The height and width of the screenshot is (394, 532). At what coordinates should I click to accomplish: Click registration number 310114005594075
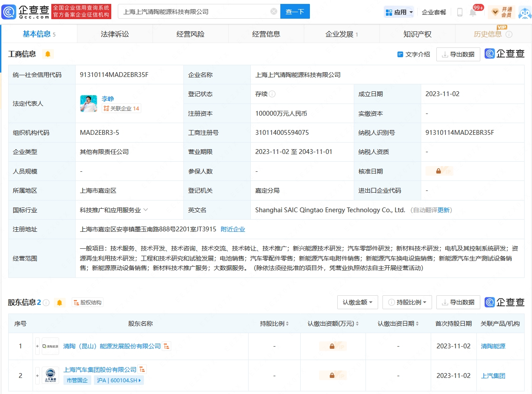click(x=282, y=133)
